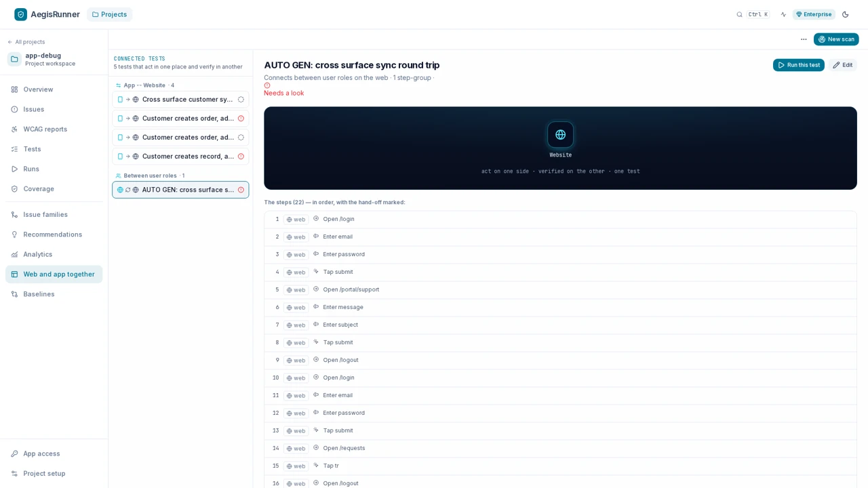
Task: Click the App -- Website group header
Action: pyautogui.click(x=145, y=85)
